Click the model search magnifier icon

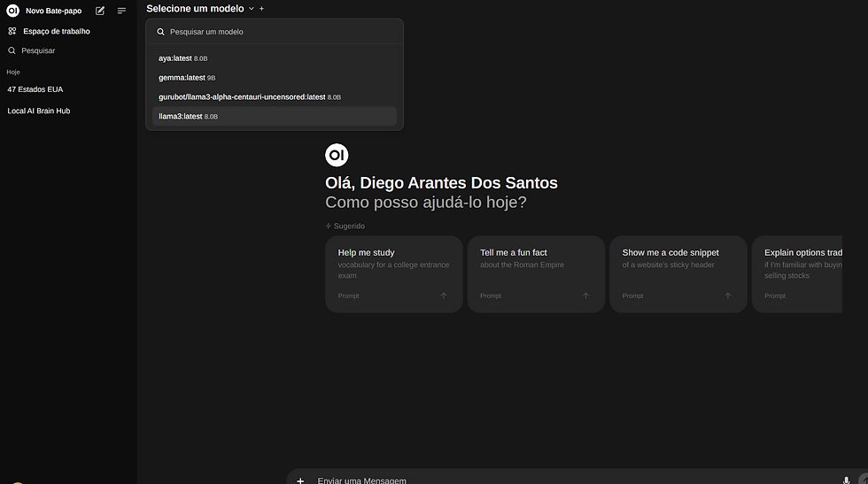tap(160, 32)
